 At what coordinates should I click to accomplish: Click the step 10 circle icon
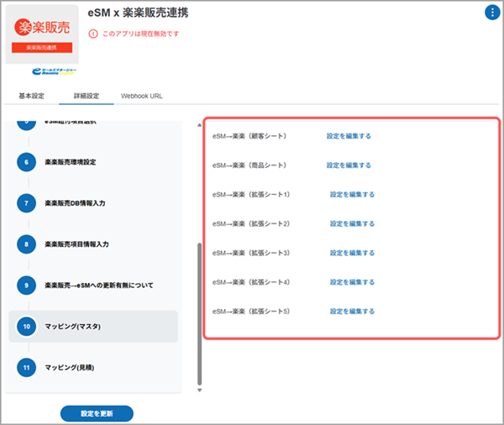[x=26, y=327]
